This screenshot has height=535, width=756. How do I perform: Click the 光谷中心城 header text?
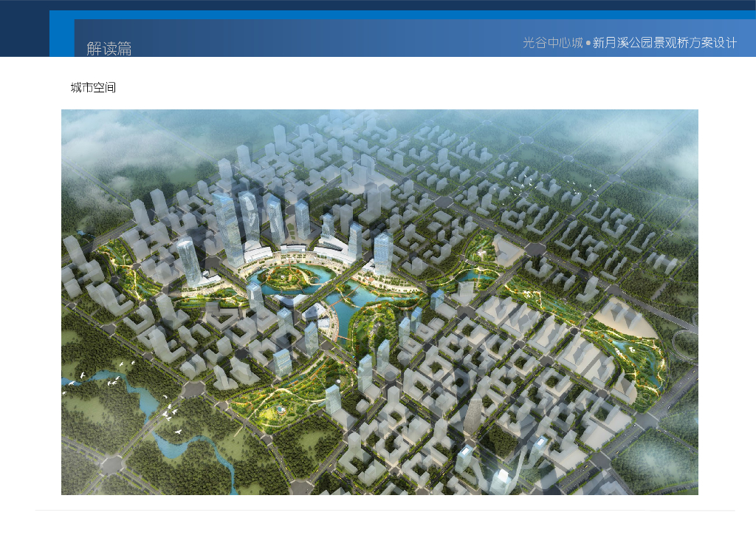pyautogui.click(x=553, y=43)
